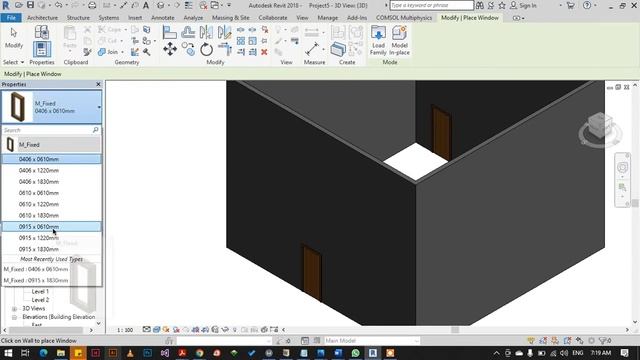The width and height of the screenshot is (640, 360).
Task: Click Save in quick access toolbar
Action: pos(30,5)
